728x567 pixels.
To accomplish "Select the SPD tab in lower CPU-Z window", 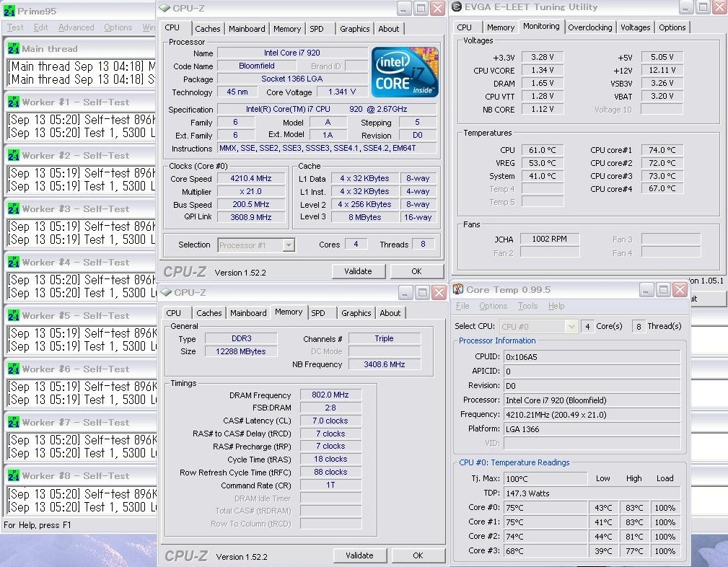I will (x=318, y=313).
